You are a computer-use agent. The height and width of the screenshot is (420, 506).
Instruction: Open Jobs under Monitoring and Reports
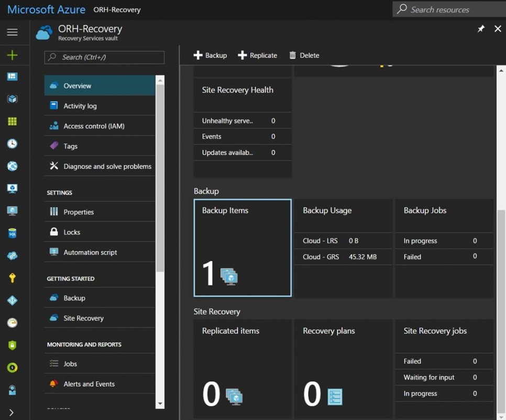point(100,363)
